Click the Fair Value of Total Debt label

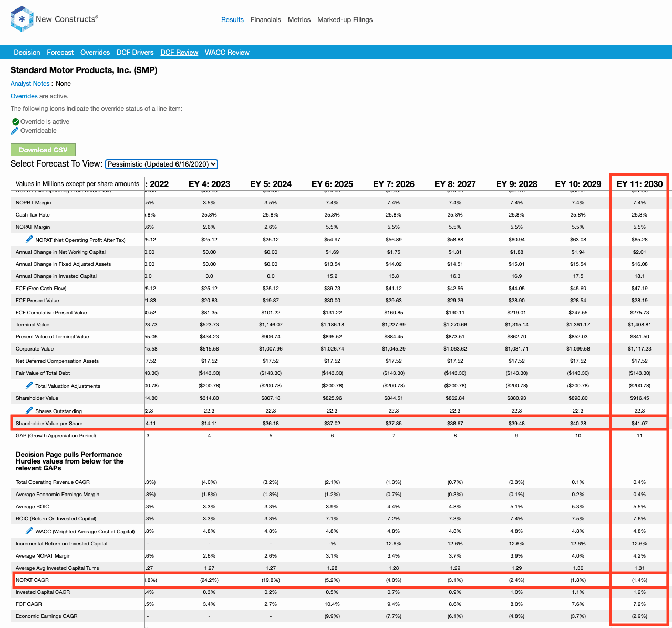(43, 373)
